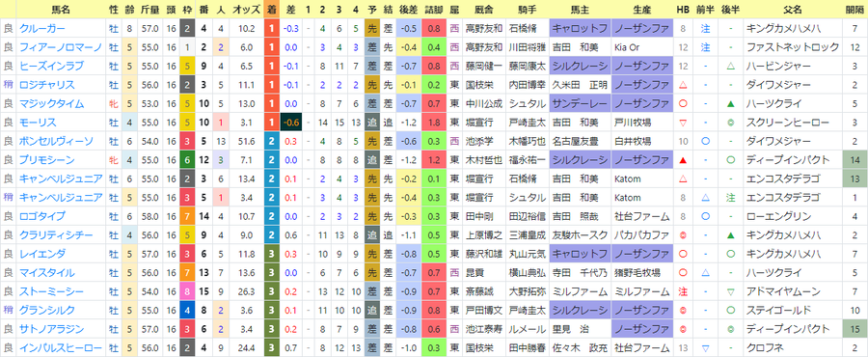The height and width of the screenshot is (357, 868).
Task: Click the 馬主 column header
Action: coord(581,10)
